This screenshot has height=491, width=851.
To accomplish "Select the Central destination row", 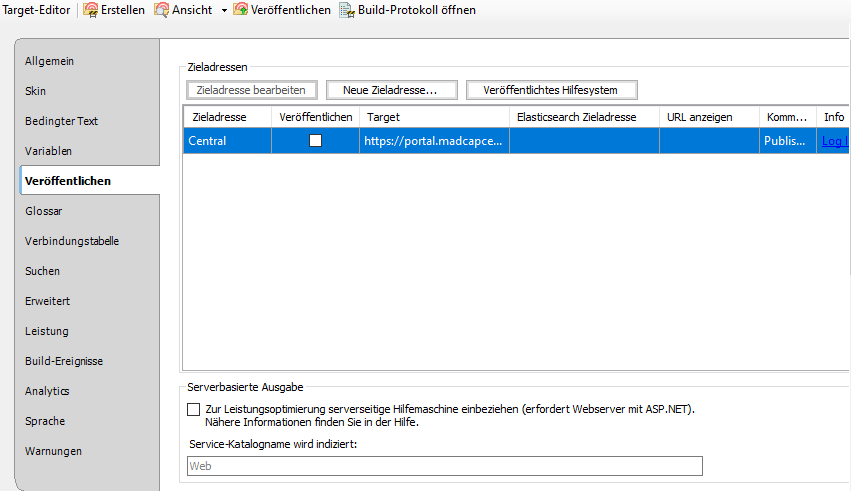I will point(225,141).
